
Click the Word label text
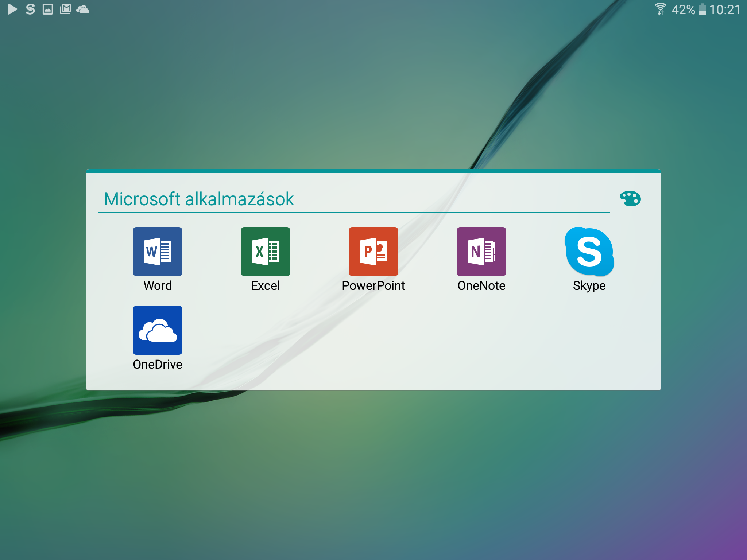[x=157, y=285]
